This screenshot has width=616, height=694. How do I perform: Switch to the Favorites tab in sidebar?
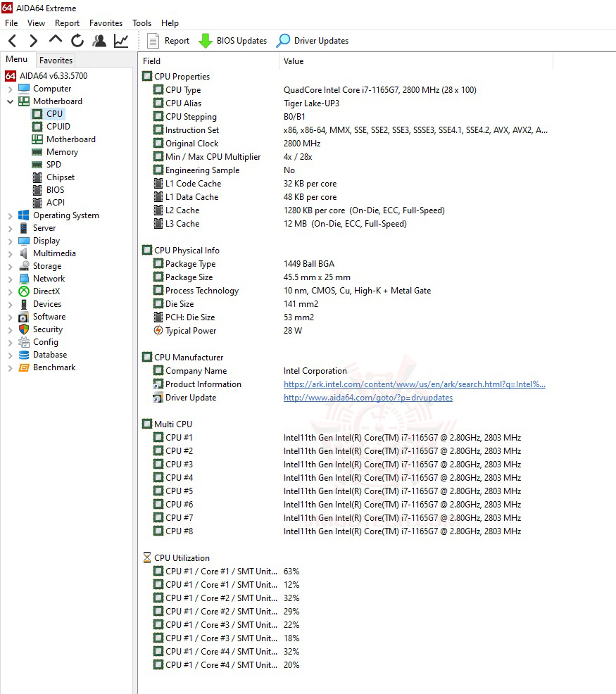point(56,61)
